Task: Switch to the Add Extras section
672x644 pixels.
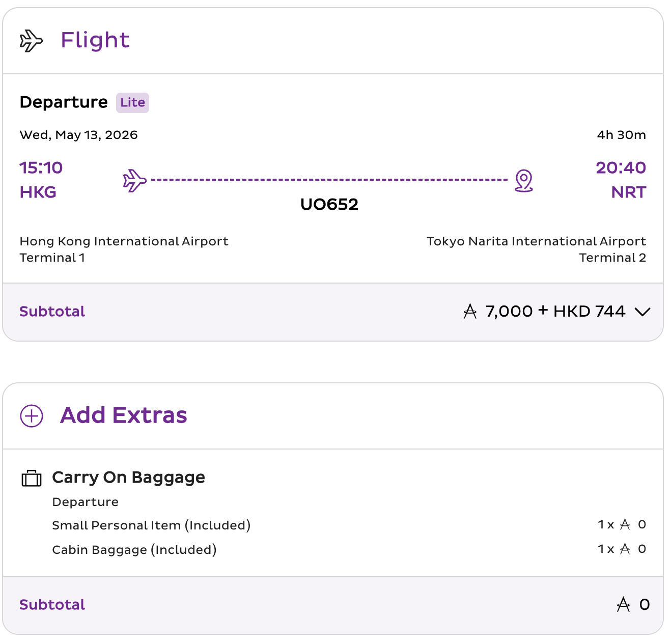Action: (123, 415)
